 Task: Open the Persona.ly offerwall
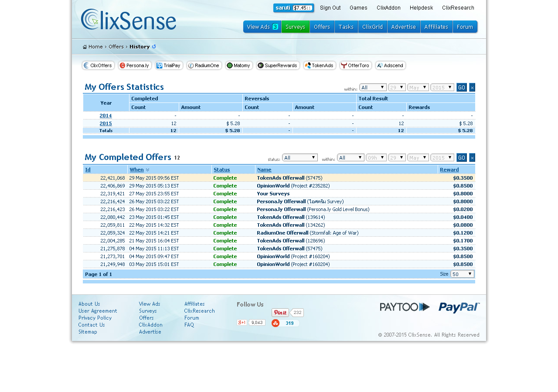coord(135,65)
